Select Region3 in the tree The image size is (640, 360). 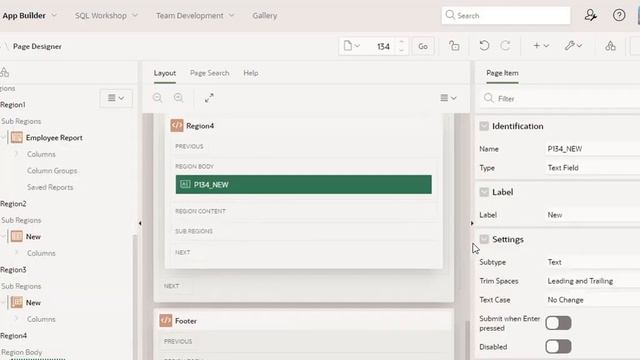(x=13, y=270)
